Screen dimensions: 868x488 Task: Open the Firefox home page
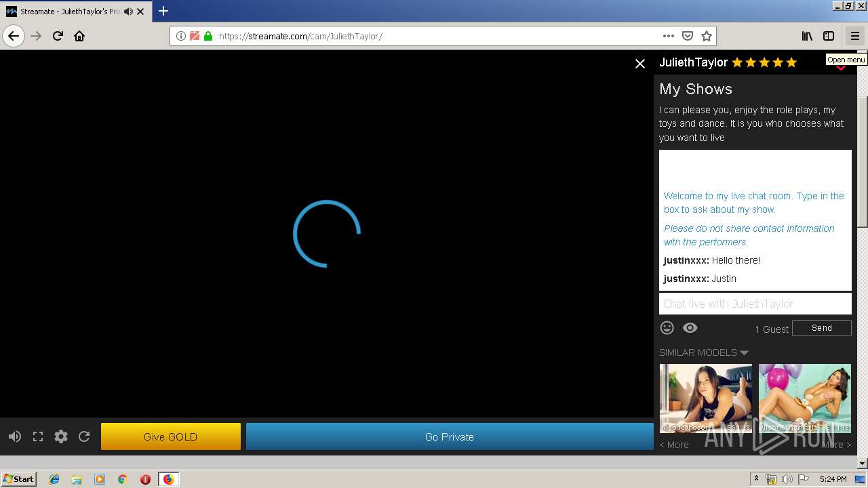coord(79,36)
